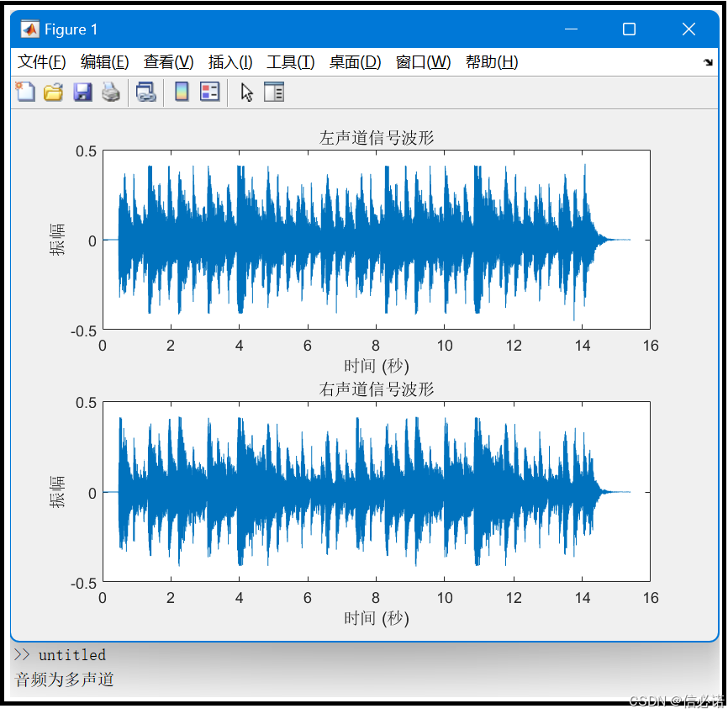Viewport: 728px width, 714px height.
Task: Open the 编辑(E) menu
Action: [104, 61]
